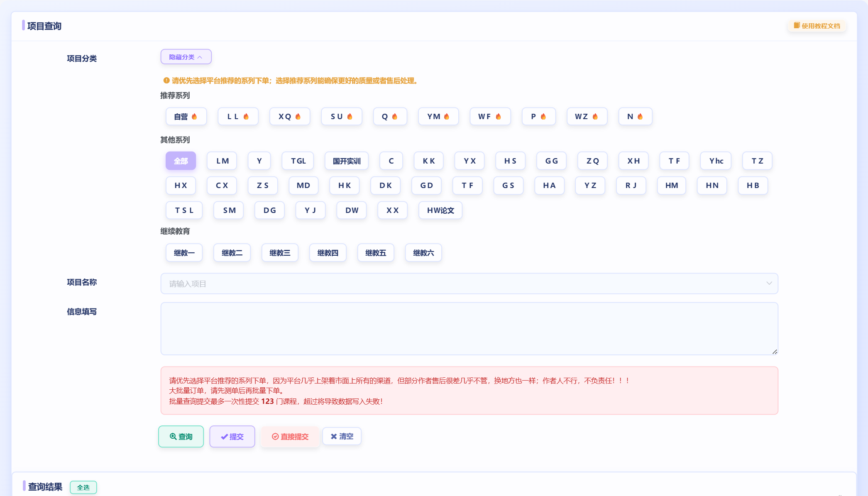Open the 使用教程文档 tutorial document
The width and height of the screenshot is (868, 496).
pos(816,25)
